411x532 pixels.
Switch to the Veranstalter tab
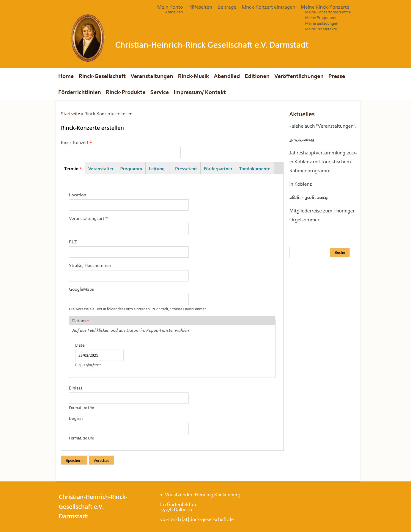101,169
